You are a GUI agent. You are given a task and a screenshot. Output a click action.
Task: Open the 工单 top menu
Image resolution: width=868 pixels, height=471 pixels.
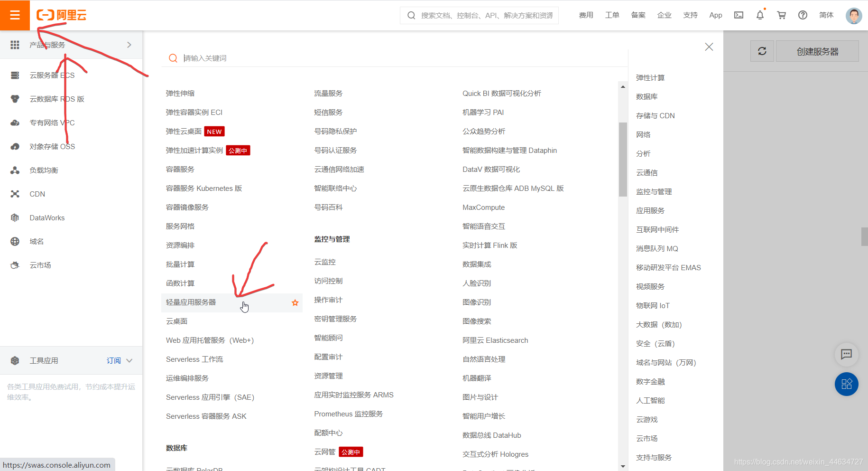[x=612, y=15]
